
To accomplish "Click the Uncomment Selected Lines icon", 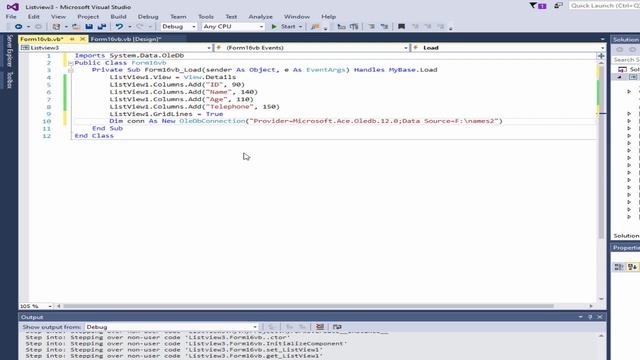I will (x=384, y=27).
